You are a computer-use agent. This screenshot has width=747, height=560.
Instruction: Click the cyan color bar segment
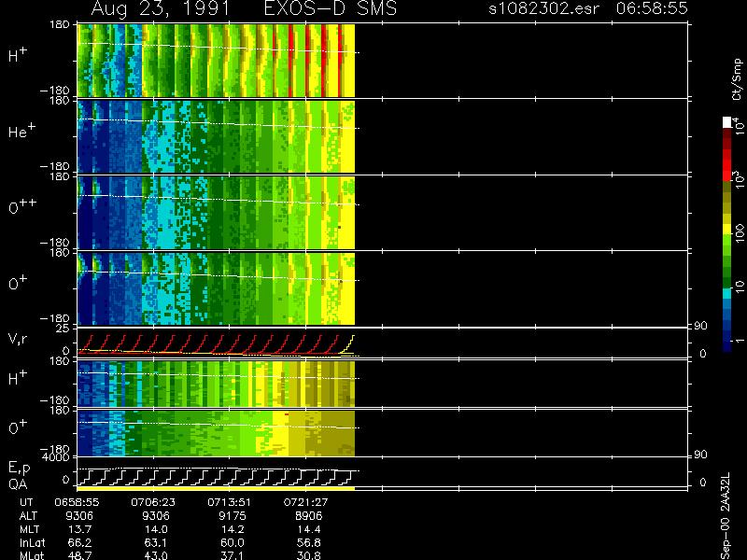(727, 293)
